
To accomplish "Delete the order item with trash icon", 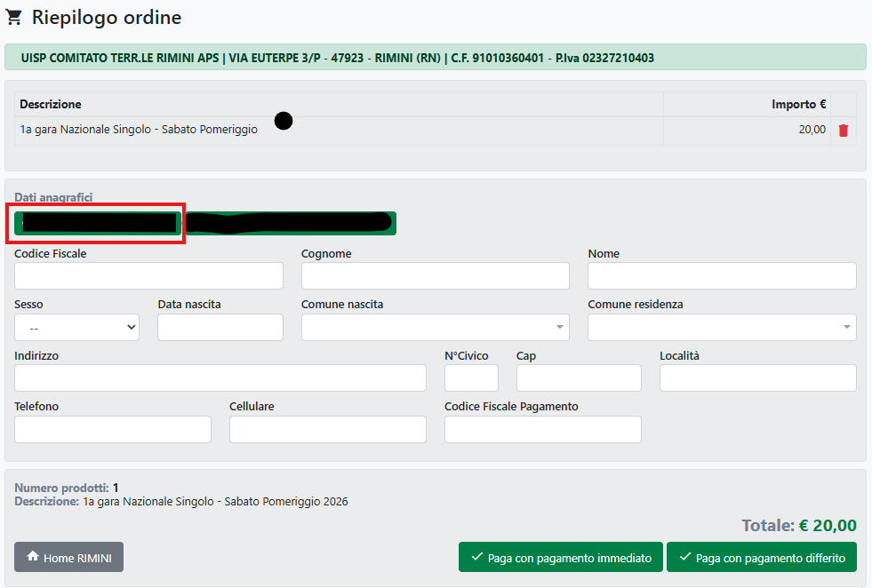I will [844, 131].
